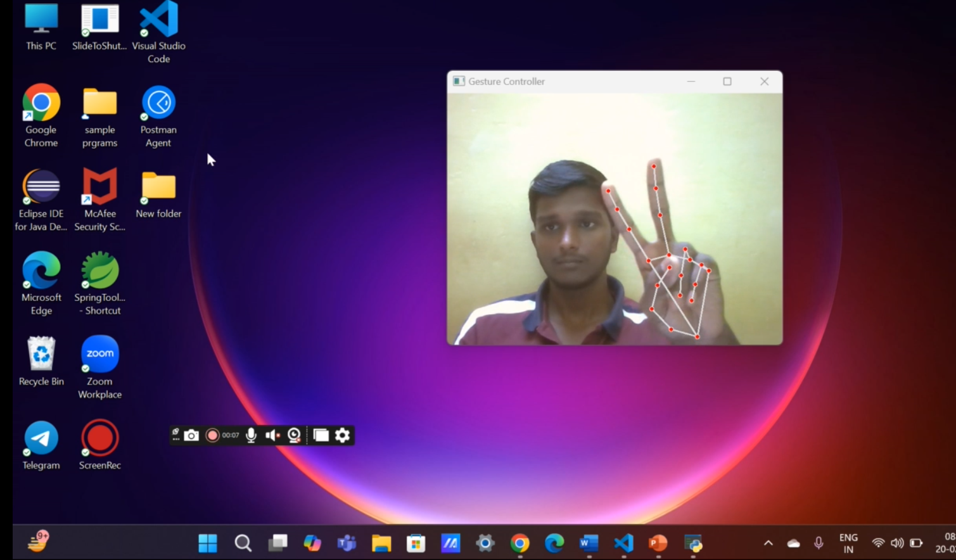Image resolution: width=956 pixels, height=560 pixels.
Task: Open ScreenRec settings gear
Action: 343,435
